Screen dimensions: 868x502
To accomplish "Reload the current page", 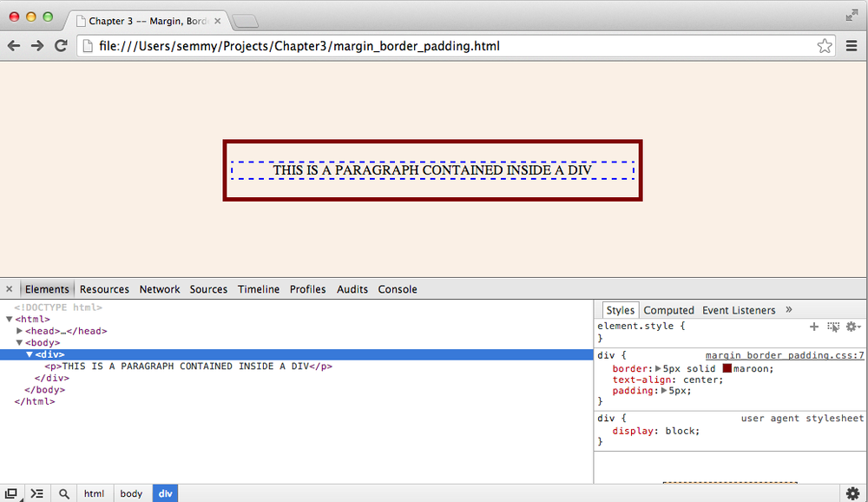I will (61, 46).
